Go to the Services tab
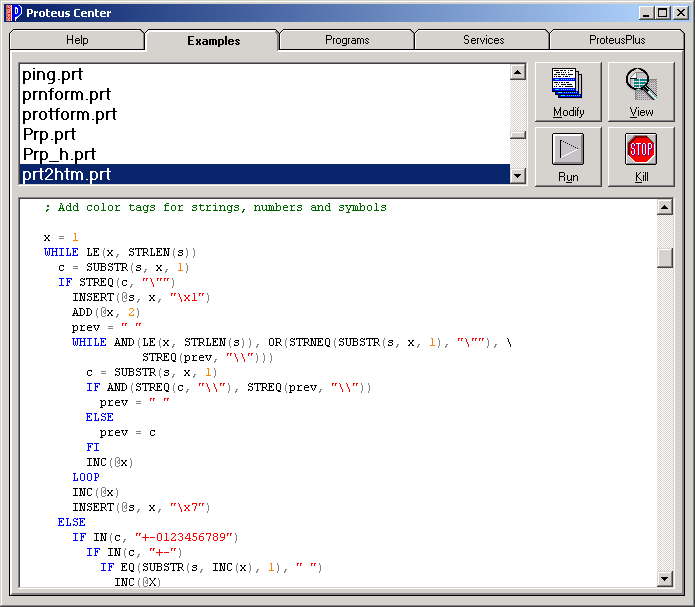The image size is (695, 607). (x=483, y=40)
